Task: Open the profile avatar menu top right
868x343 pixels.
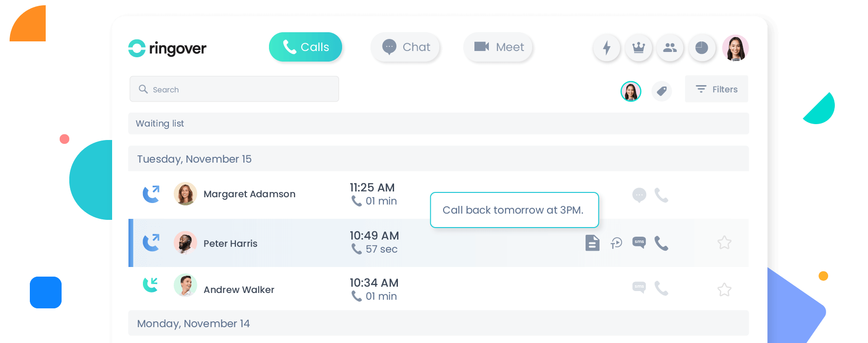Action: pos(735,48)
